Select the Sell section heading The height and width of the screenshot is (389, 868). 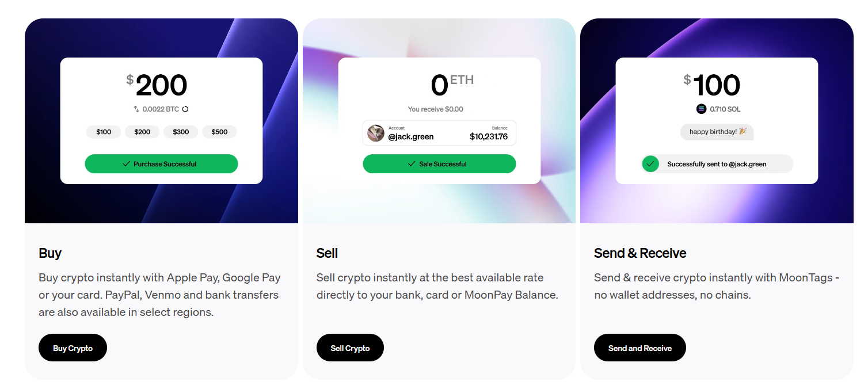[x=327, y=253]
